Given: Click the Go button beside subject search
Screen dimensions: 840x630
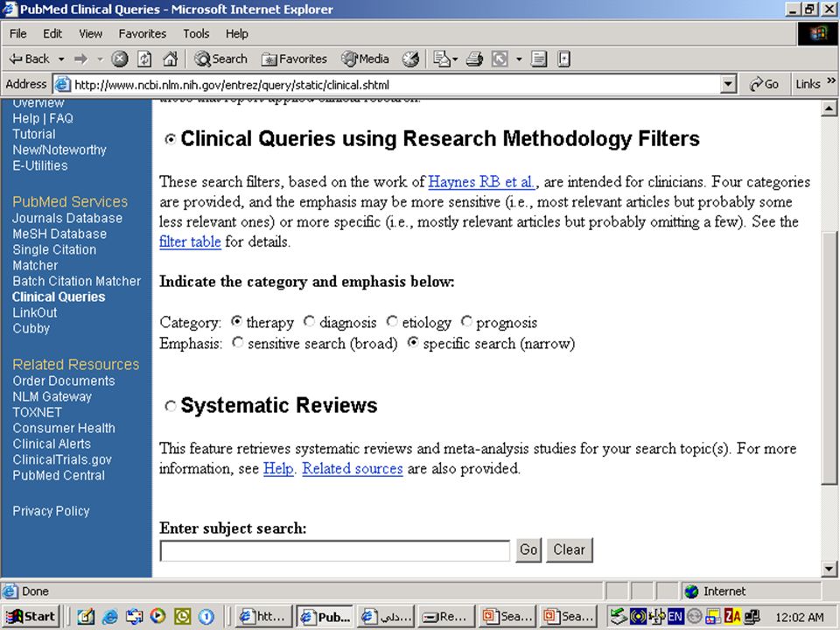Looking at the screenshot, I should (528, 550).
